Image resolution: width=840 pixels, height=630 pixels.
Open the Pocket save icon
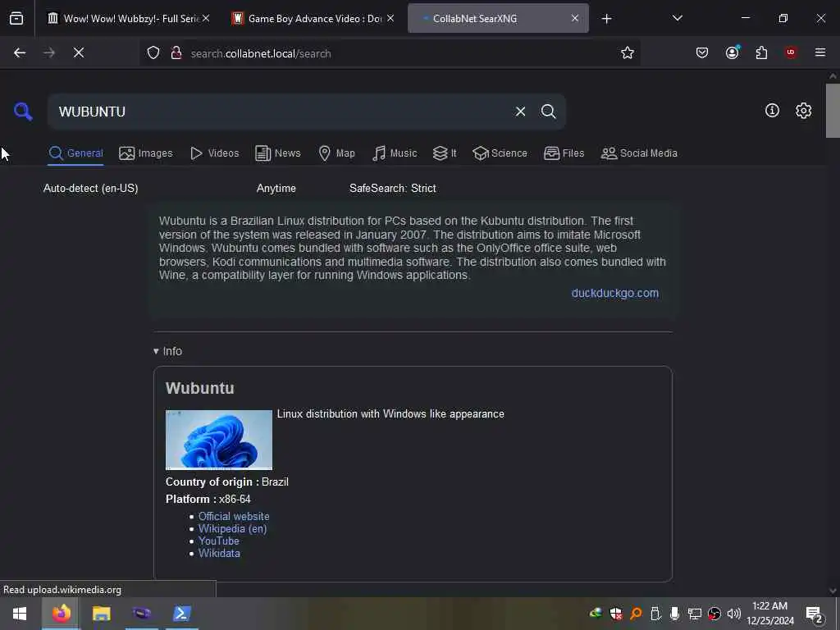click(x=702, y=52)
